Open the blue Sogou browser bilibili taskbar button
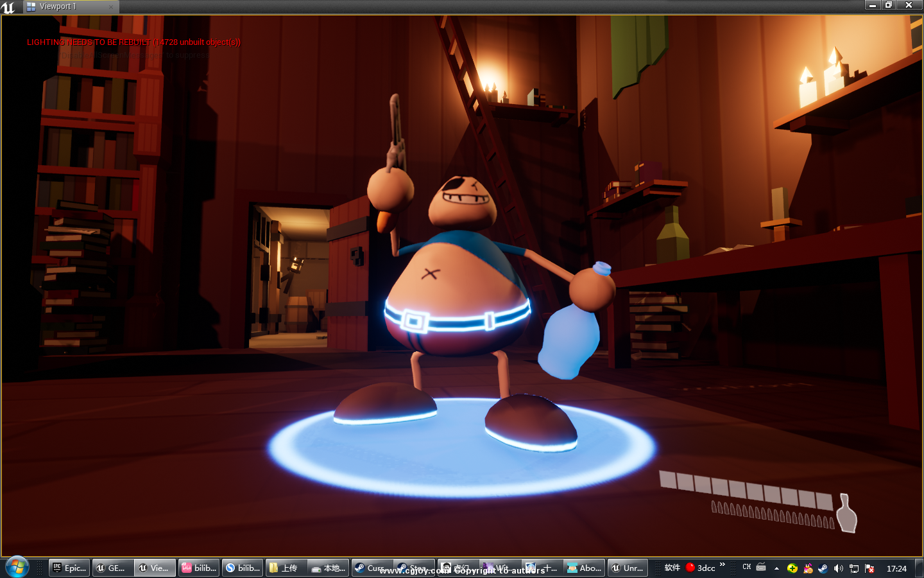The image size is (924, 578). [243, 568]
